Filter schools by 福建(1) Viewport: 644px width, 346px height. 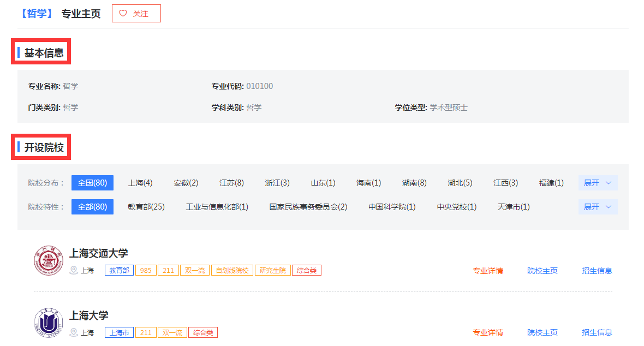(551, 183)
